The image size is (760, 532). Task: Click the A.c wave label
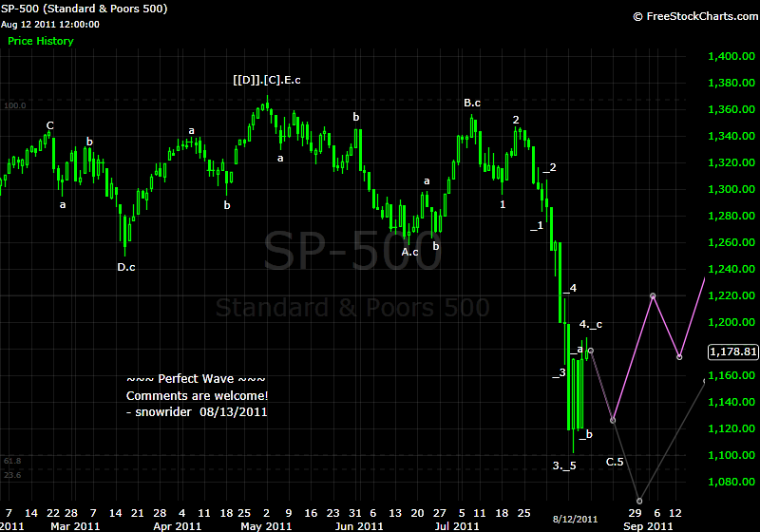409,252
